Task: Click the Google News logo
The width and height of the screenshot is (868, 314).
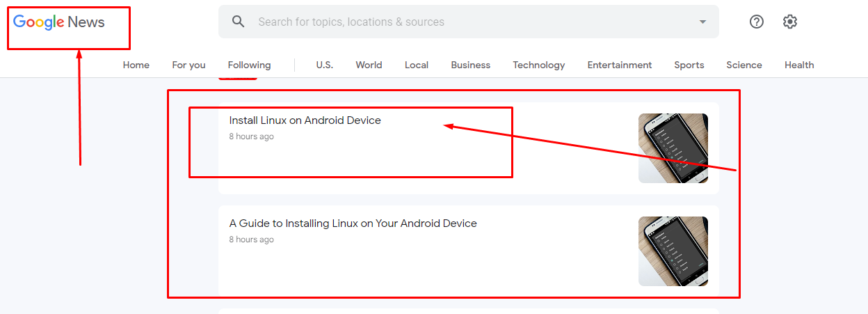Action: (59, 22)
